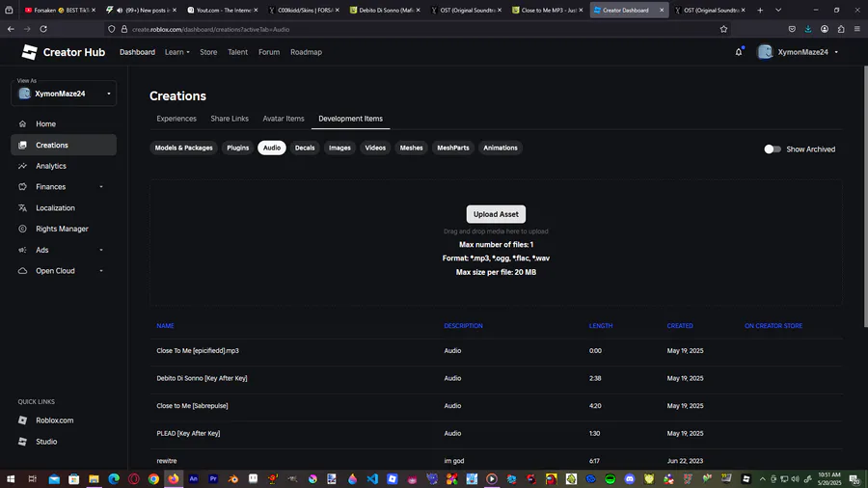Open the Roadmap nav link
Viewport: 868px width, 488px height.
pos(306,52)
